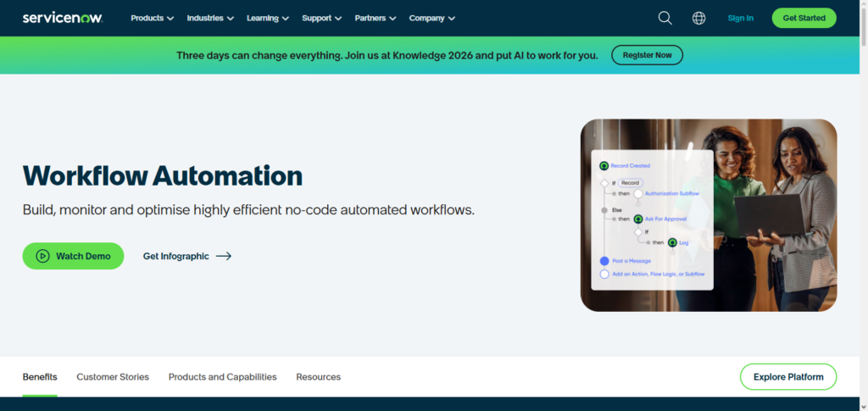Expand the Partners menu
Screen dimensions: 868x411
click(x=376, y=18)
